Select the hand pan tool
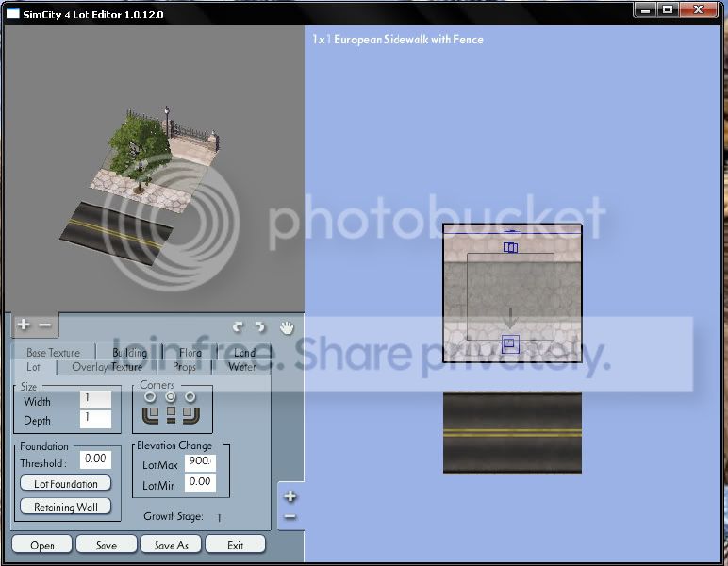 pos(287,327)
